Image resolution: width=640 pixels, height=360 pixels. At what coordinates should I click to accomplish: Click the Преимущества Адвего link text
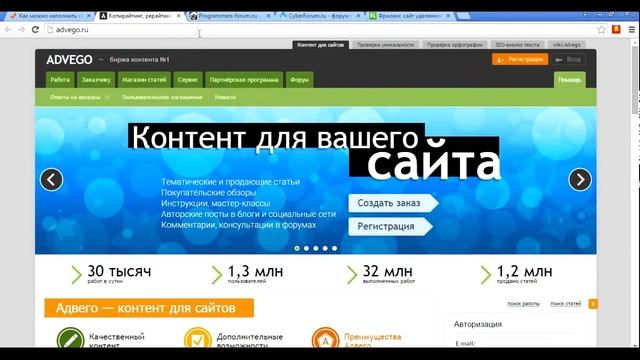[372, 341]
